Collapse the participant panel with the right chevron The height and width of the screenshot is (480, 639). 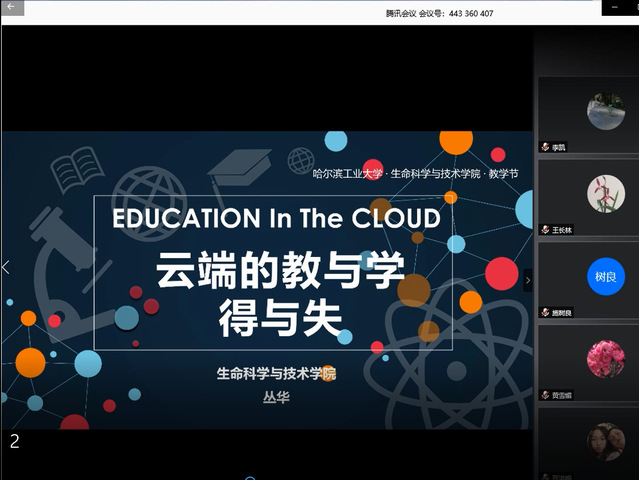[528, 281]
